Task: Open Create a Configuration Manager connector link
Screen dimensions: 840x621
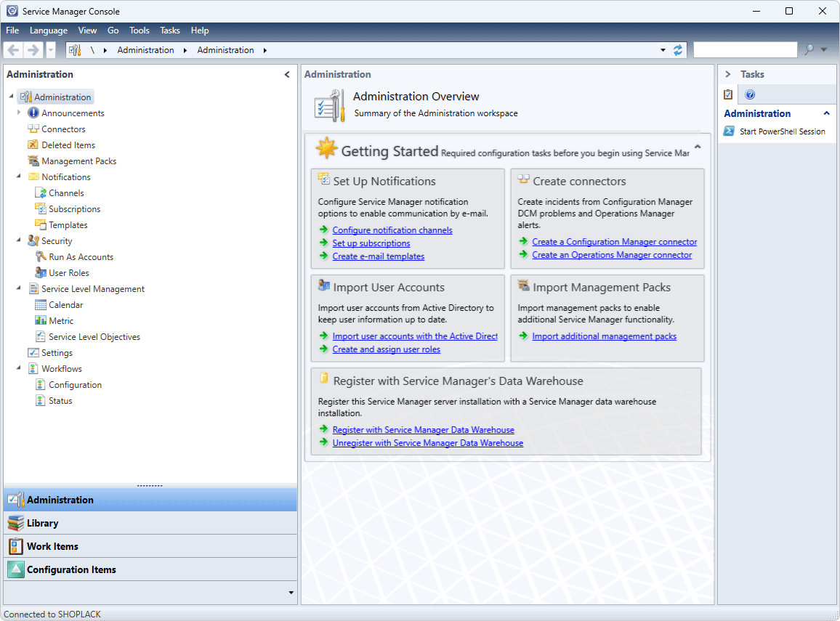Action: 615,242
